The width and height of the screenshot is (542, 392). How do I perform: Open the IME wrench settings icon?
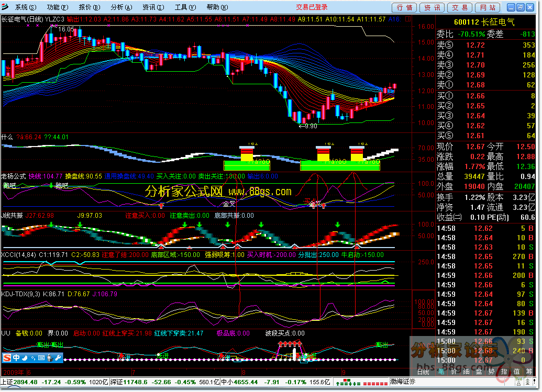coord(58,358)
